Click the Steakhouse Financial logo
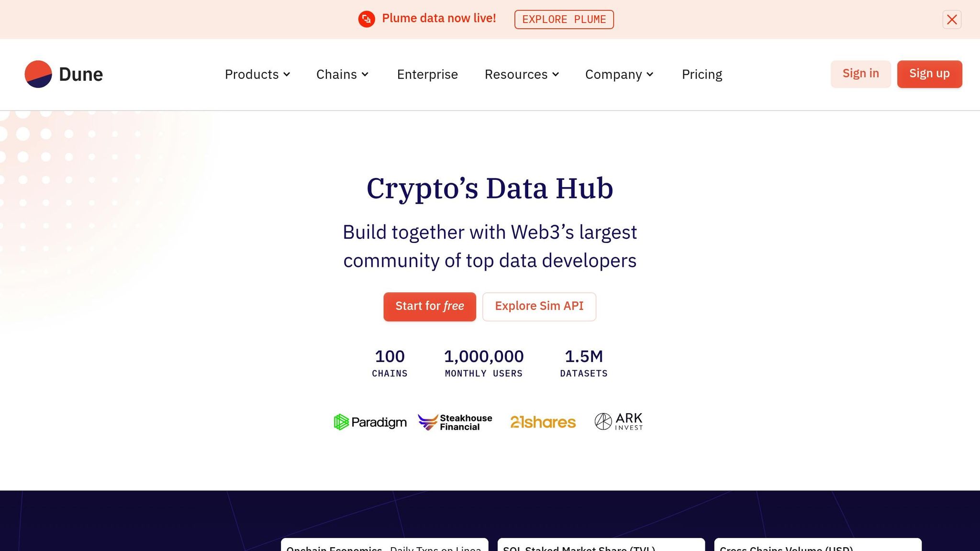 click(x=455, y=422)
